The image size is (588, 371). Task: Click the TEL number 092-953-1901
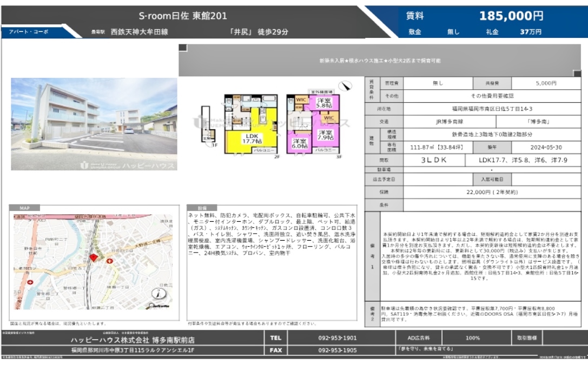pos(337,337)
